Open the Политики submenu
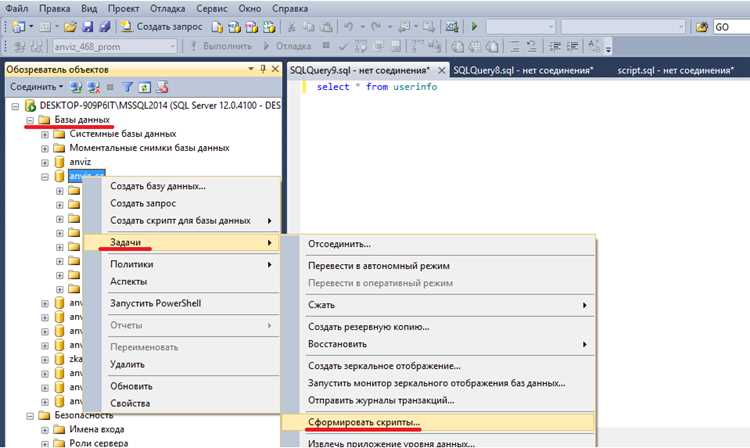Image resolution: width=750 pixels, height=448 pixels. tap(182, 264)
